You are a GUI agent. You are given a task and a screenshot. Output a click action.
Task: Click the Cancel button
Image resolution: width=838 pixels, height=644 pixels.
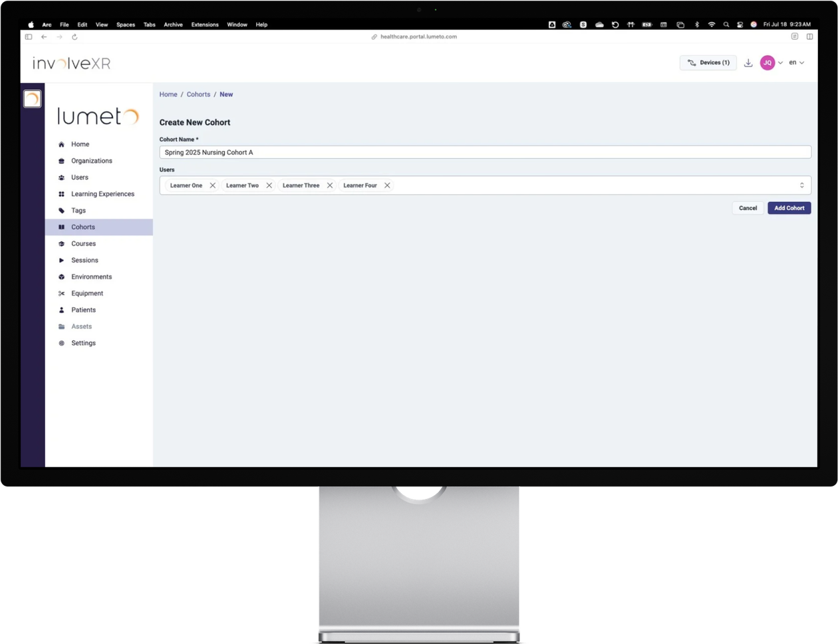[x=748, y=208]
